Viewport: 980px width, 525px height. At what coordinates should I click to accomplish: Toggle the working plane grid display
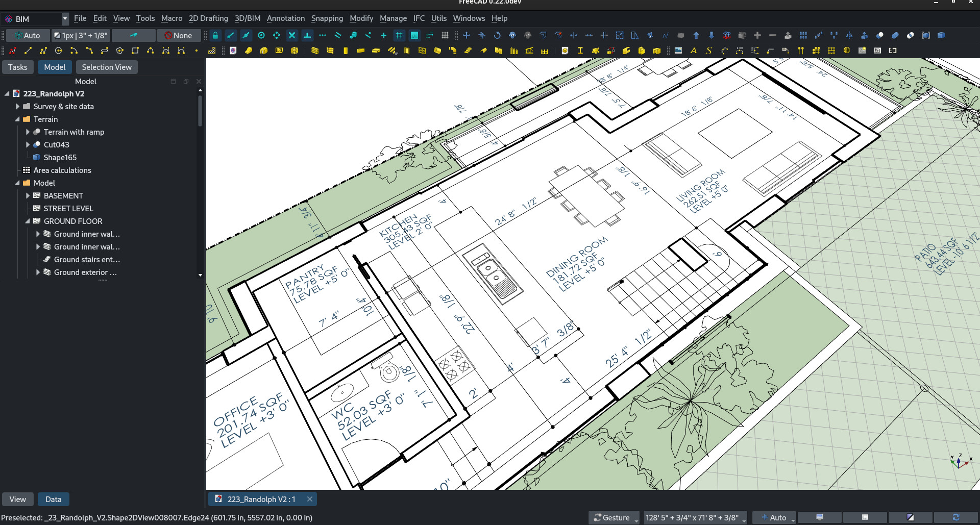pos(445,35)
